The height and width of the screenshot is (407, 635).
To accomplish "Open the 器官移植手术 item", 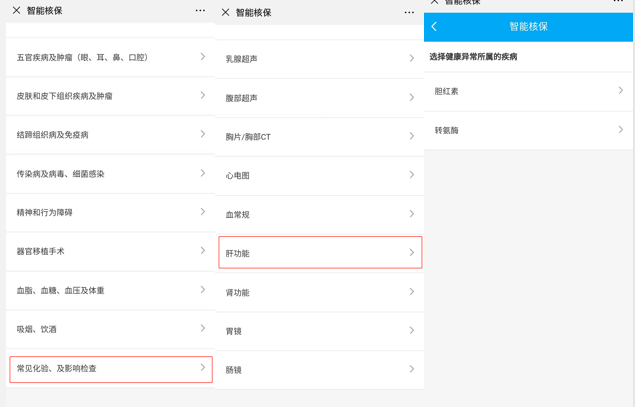I will (110, 251).
